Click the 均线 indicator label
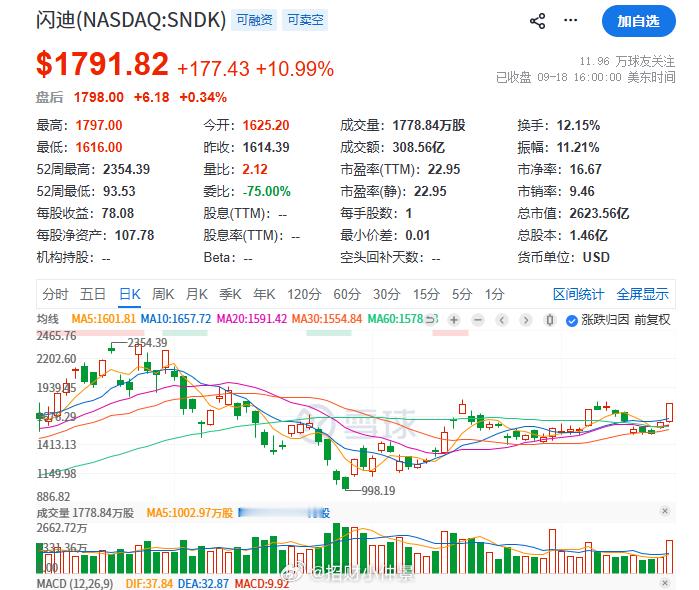Viewport: 699px width, 590px height. 48,319
